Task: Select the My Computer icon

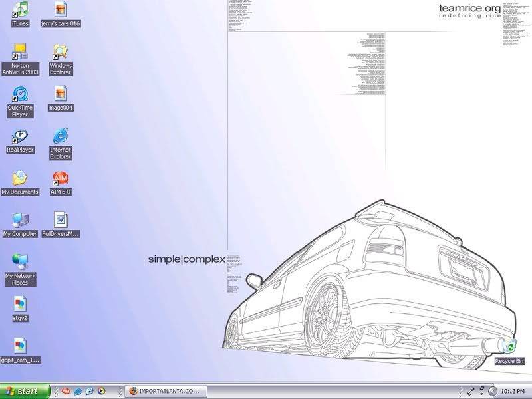Action: pos(21,221)
